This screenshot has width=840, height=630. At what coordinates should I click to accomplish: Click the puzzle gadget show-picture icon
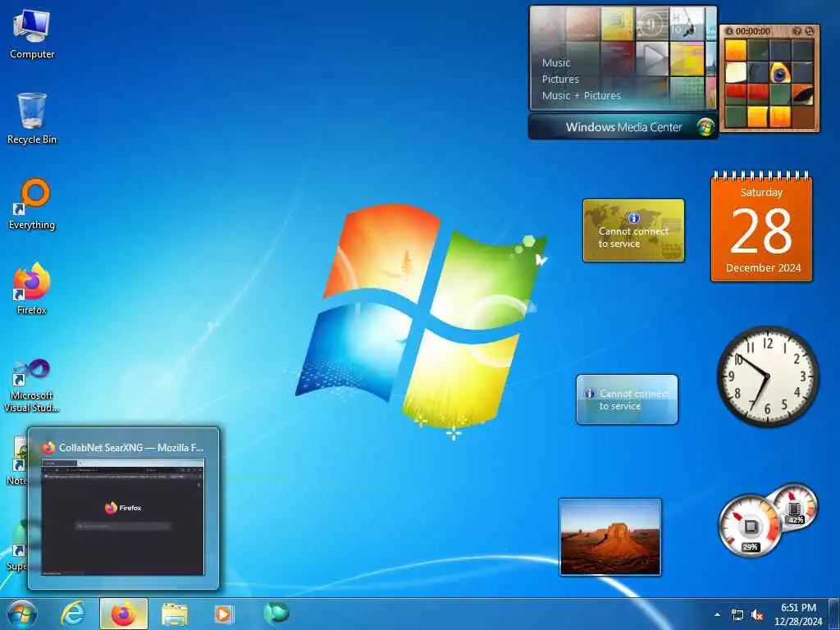797,32
